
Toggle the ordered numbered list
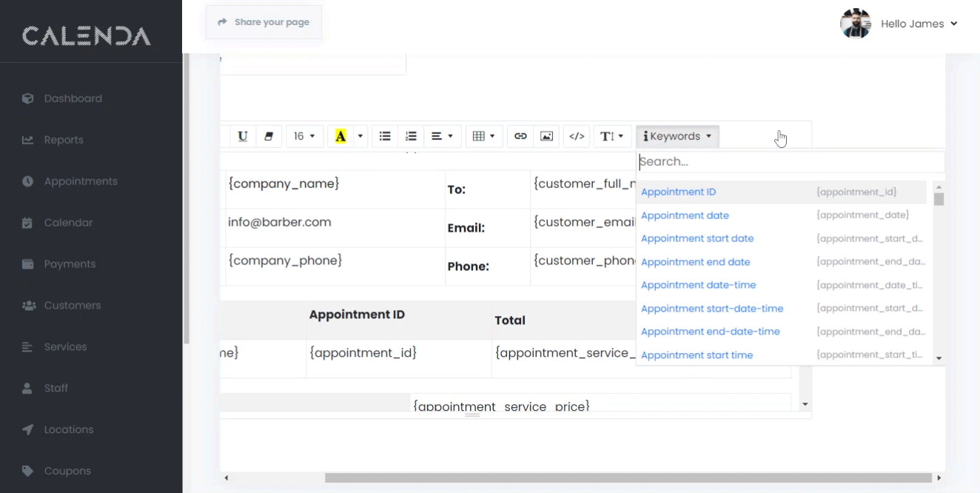[411, 136]
